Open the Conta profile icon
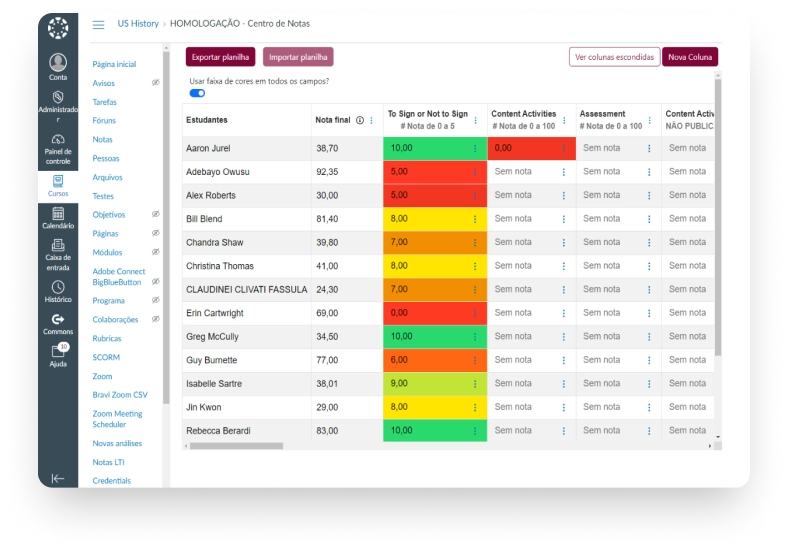Viewport: 788px width, 551px height. coord(58,62)
